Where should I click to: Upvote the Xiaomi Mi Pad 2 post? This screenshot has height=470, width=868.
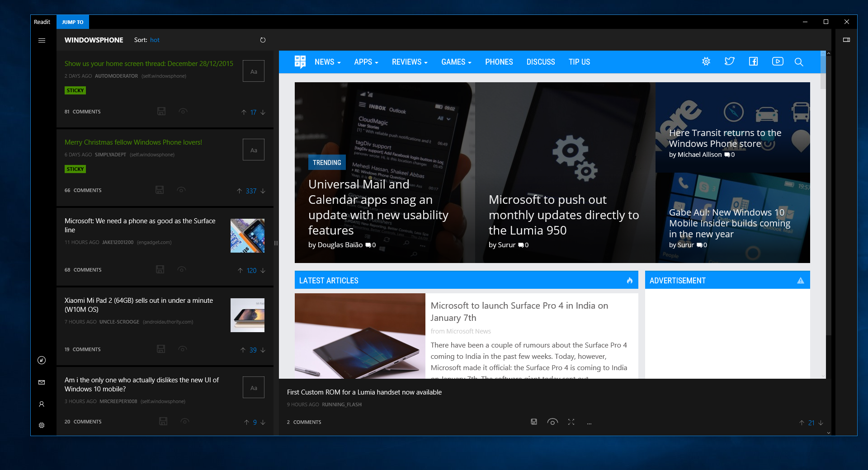243,350
